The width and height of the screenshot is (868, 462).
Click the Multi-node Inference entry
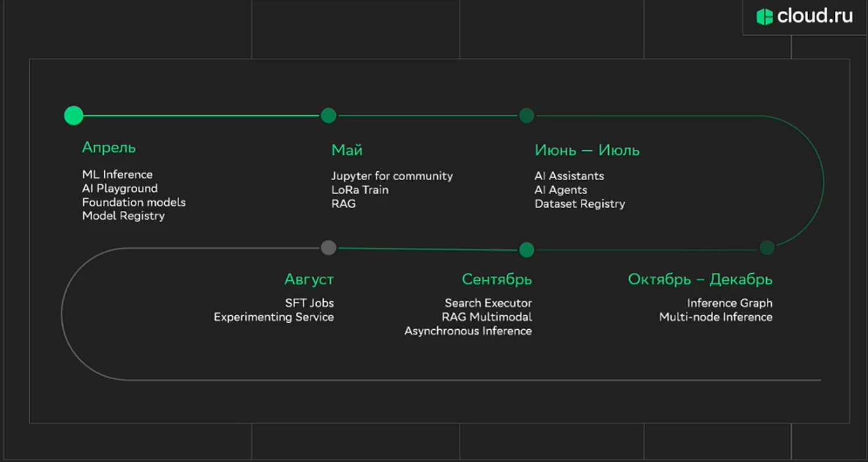pyautogui.click(x=715, y=317)
